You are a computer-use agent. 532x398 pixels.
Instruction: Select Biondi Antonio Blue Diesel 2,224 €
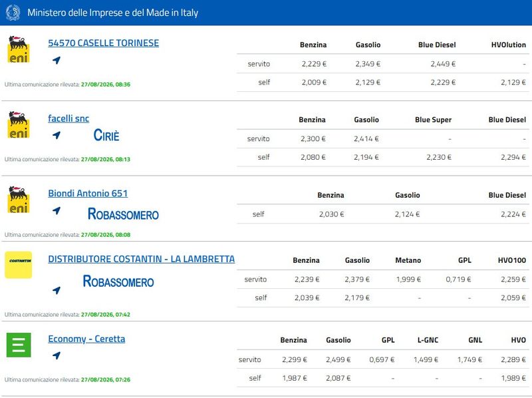pyautogui.click(x=513, y=214)
